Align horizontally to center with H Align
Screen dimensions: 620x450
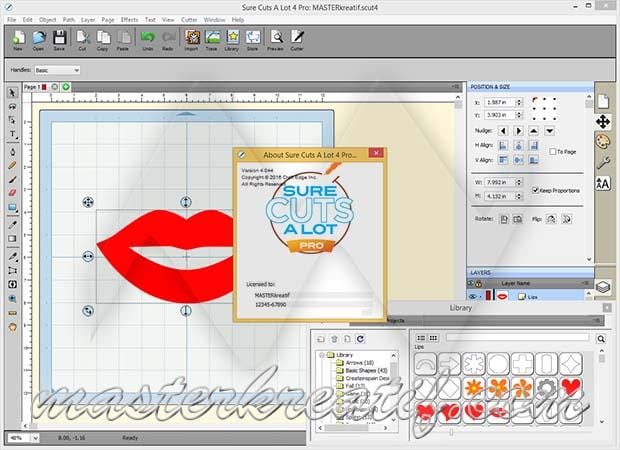pyautogui.click(x=518, y=146)
